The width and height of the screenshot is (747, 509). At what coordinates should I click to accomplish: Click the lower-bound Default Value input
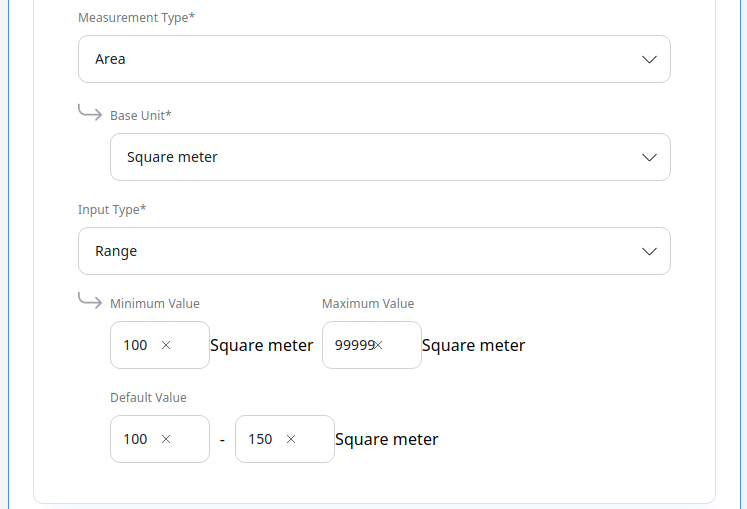[136, 439]
